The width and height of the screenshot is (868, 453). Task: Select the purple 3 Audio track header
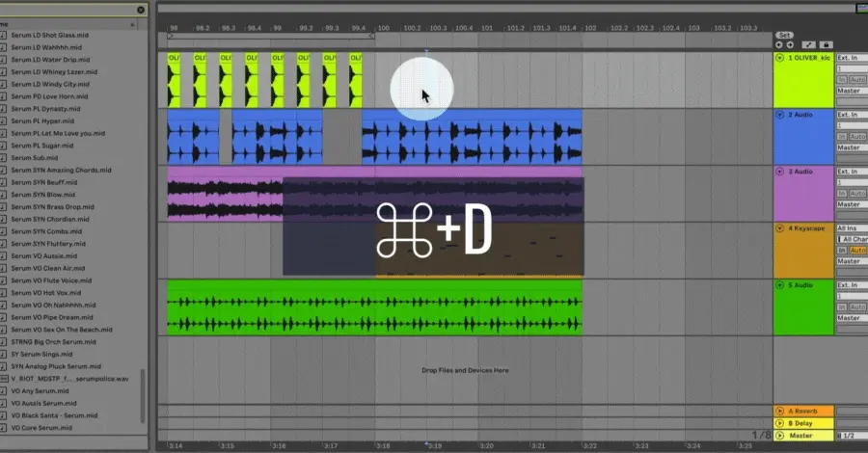click(803, 194)
